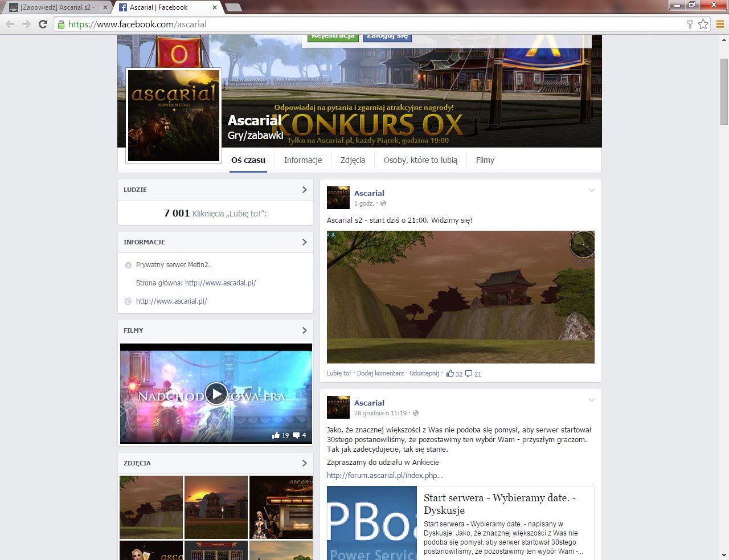
Task: Click the Ascarial name on the '1 godz.' post
Action: (x=369, y=193)
